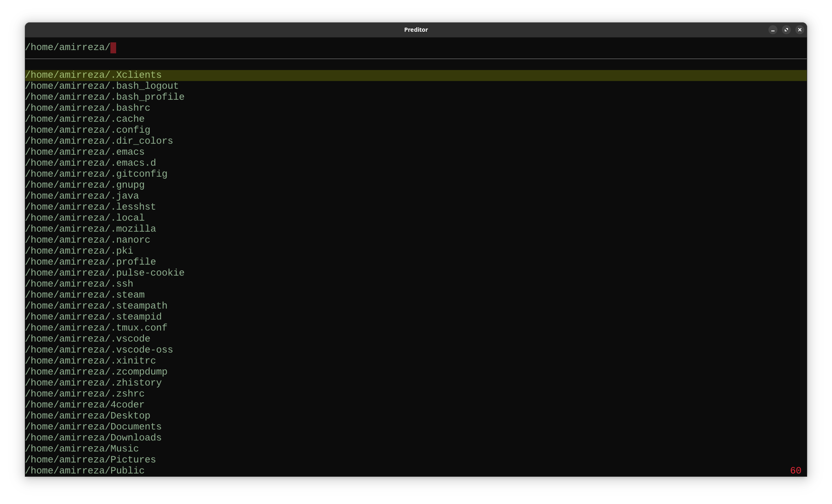The width and height of the screenshot is (832, 504).
Task: Open the .bashrc file entry
Action: 88,108
